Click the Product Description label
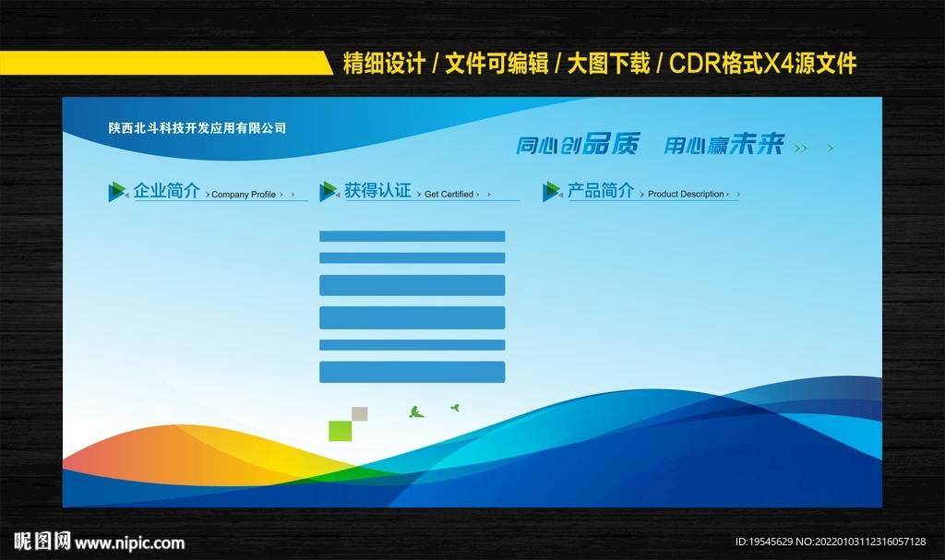 point(686,194)
